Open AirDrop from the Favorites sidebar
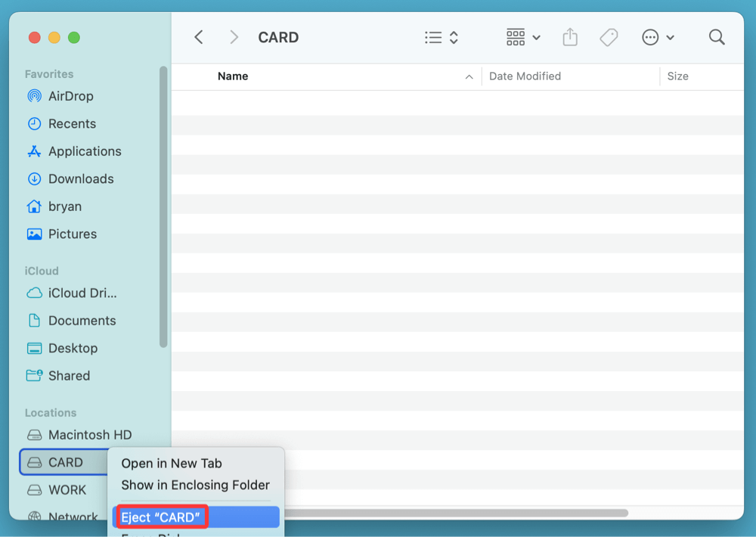Screen dimensions: 756x537 tap(69, 96)
